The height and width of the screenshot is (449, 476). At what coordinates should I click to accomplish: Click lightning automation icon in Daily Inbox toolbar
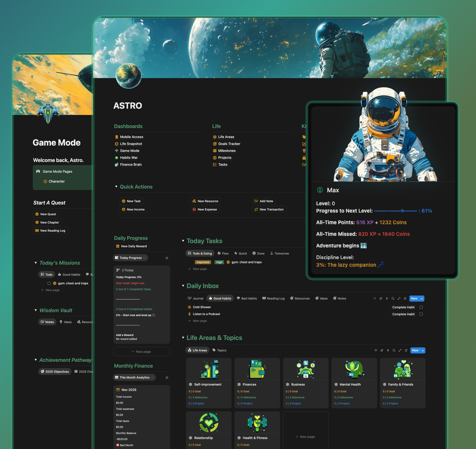tap(387, 298)
